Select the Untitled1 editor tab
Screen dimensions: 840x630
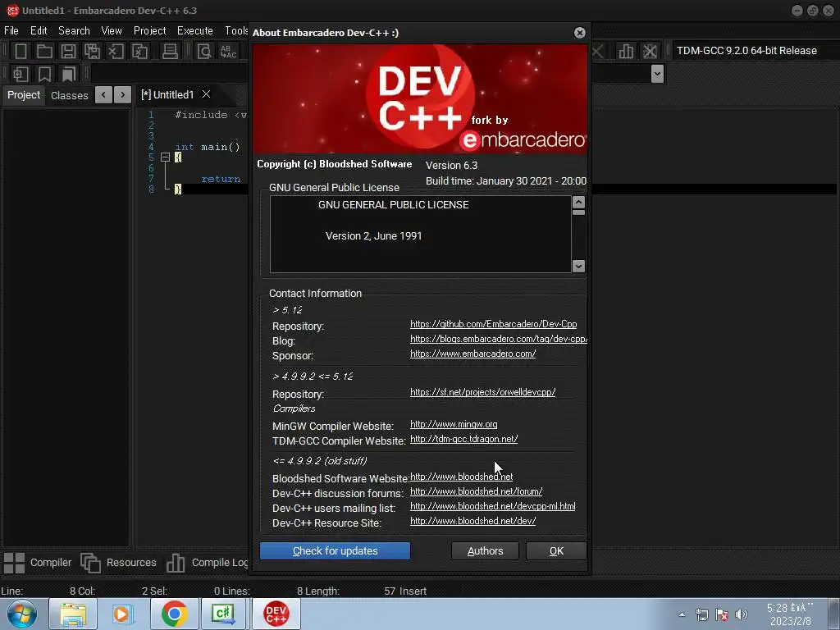click(167, 95)
